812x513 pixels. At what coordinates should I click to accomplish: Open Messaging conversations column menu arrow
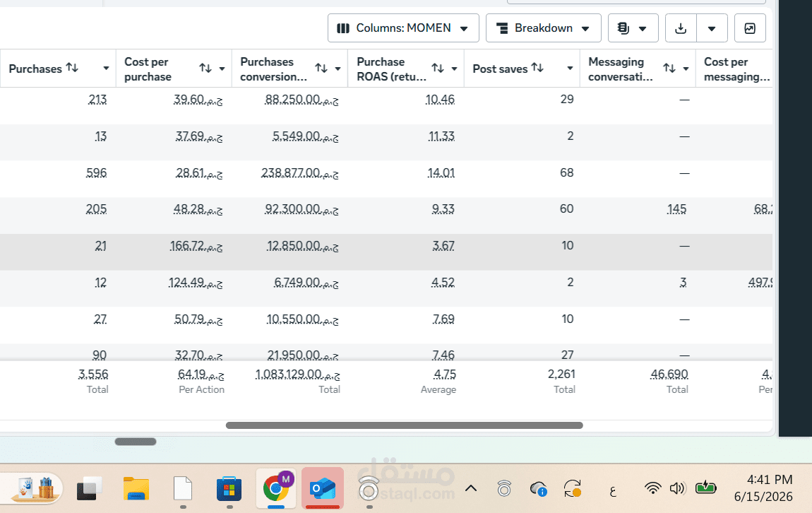tap(686, 69)
